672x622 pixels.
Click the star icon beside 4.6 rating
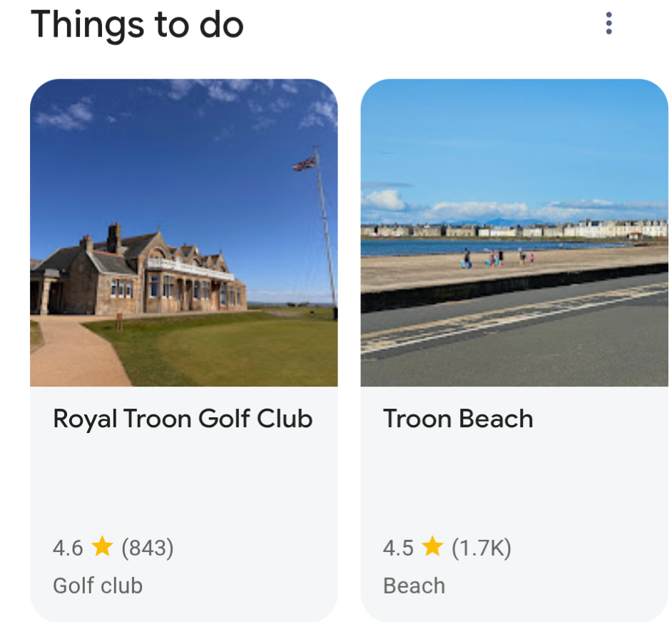(x=103, y=547)
